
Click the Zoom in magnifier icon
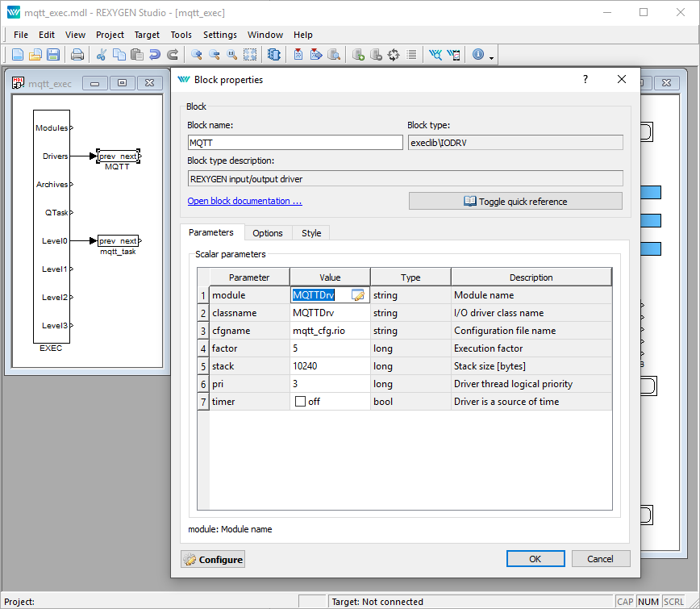(197, 55)
